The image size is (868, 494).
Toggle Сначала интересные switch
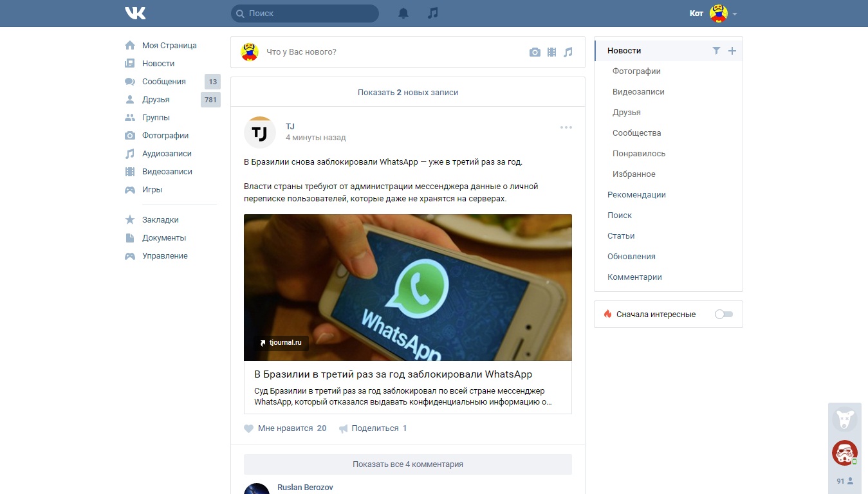point(724,315)
